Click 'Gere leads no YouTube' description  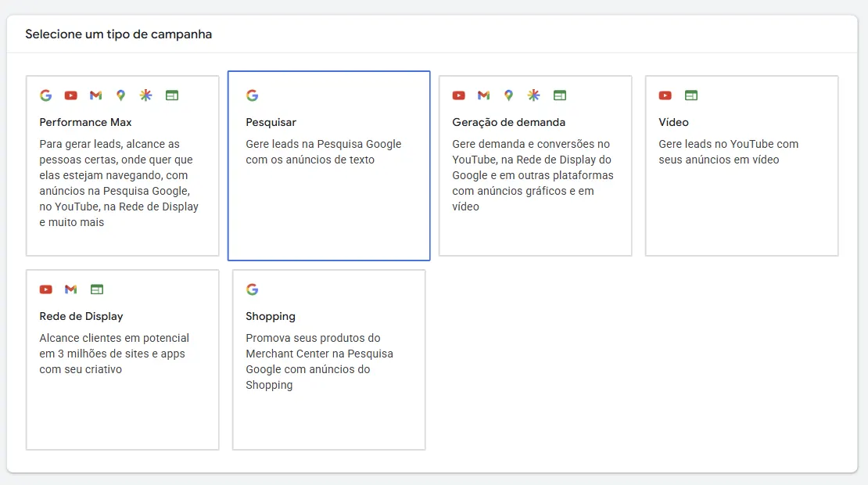[x=729, y=152]
